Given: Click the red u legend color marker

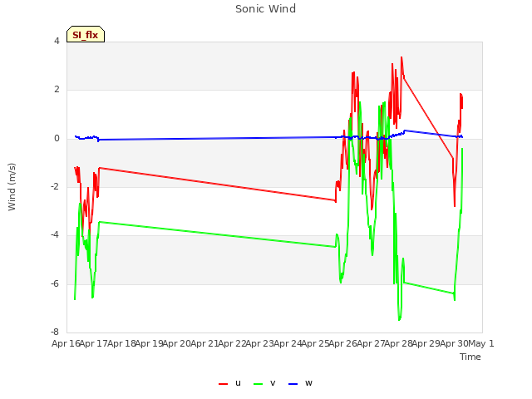Looking at the screenshot, I should tap(223, 384).
